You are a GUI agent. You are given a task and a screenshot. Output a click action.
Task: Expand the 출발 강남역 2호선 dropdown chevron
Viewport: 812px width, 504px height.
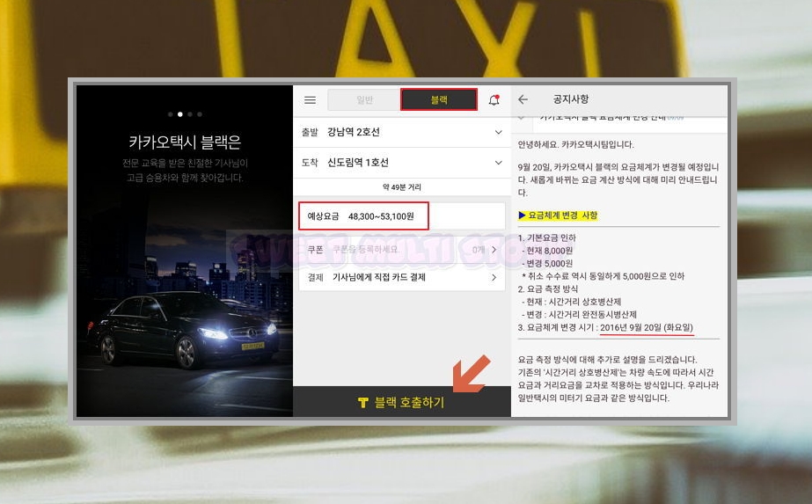(498, 132)
